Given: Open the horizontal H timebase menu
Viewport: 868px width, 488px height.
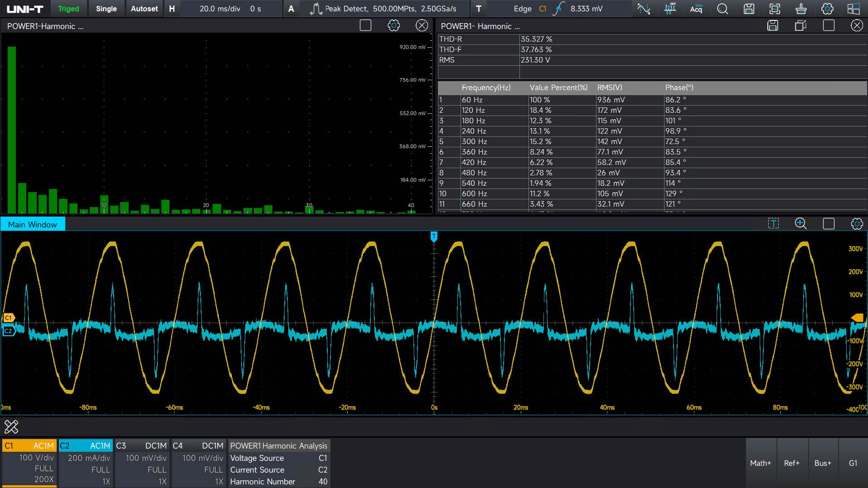Looking at the screenshot, I should (x=172, y=9).
